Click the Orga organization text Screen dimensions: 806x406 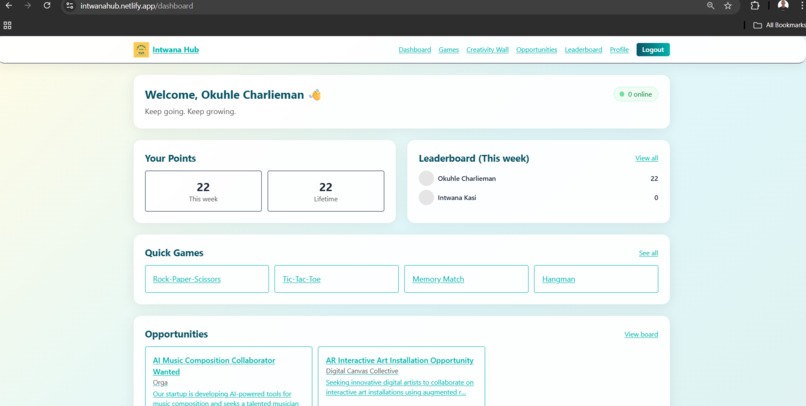tap(160, 383)
